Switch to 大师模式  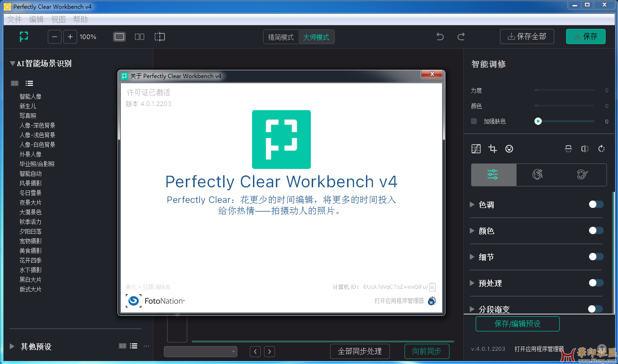click(x=316, y=37)
